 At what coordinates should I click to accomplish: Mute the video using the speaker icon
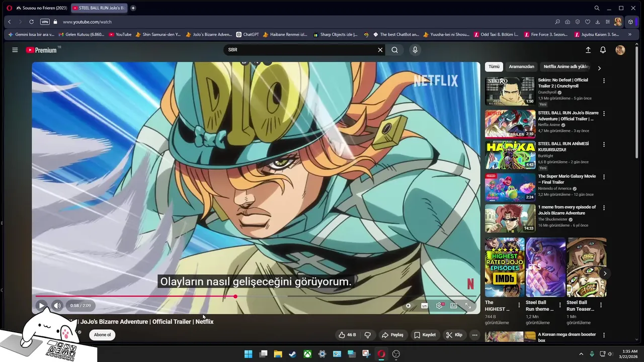click(57, 305)
